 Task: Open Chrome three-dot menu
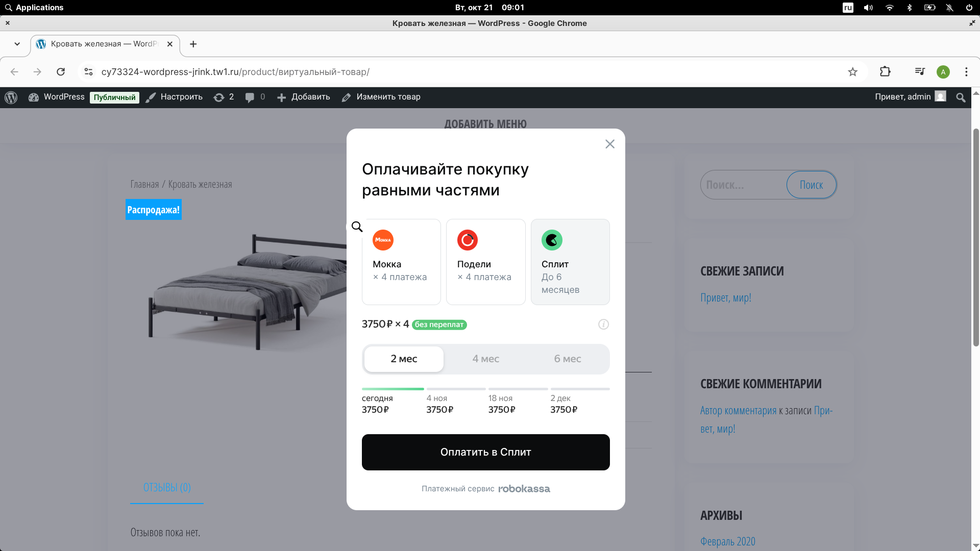pos(966,72)
